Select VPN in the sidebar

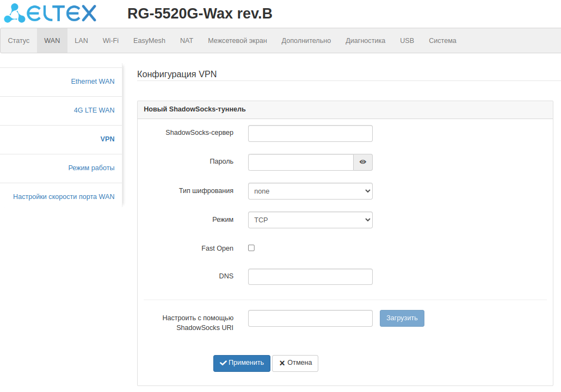[x=107, y=139]
